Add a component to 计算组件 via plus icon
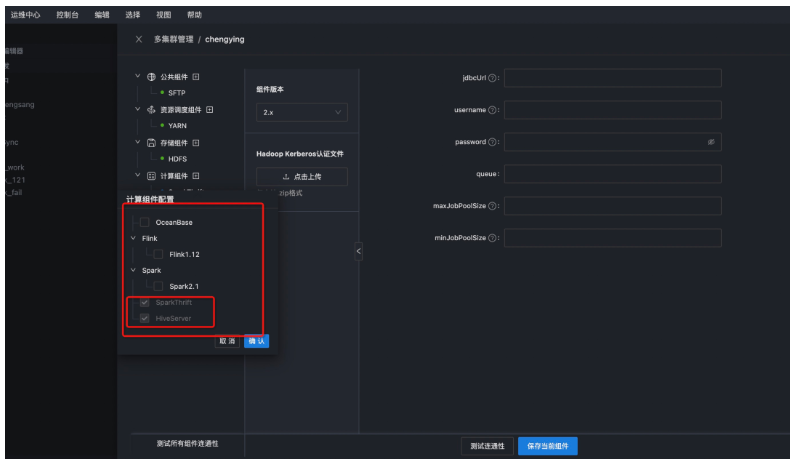Image resolution: width=799 pixels, height=468 pixels. [x=196, y=176]
